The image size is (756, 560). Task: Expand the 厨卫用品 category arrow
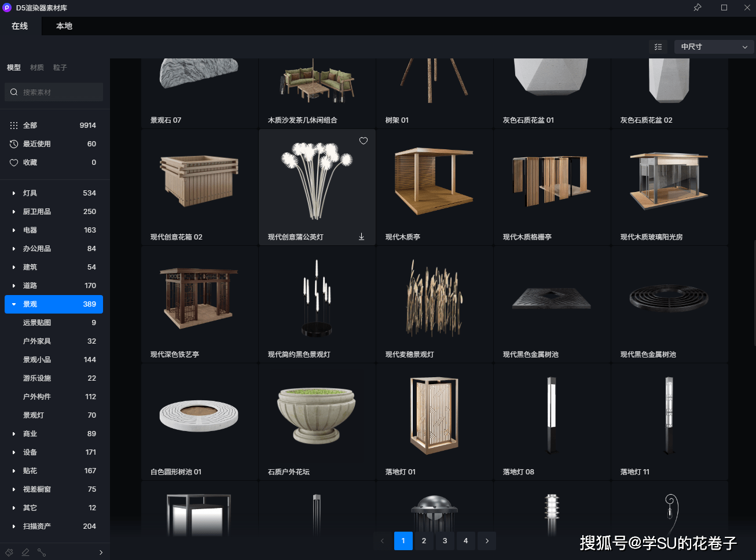(x=14, y=212)
